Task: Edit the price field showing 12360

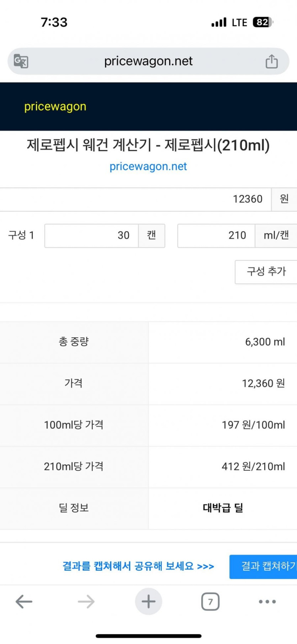Action: click(135, 199)
